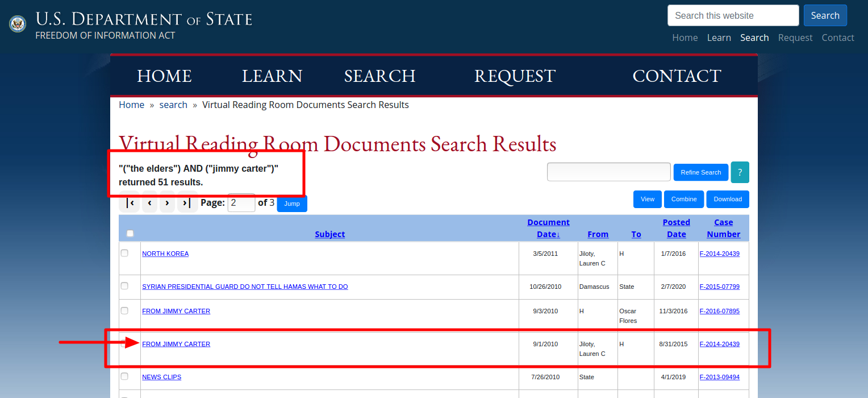Select the NORTH KOREA row checkbox
Screen dimensions: 868x398
124,253
